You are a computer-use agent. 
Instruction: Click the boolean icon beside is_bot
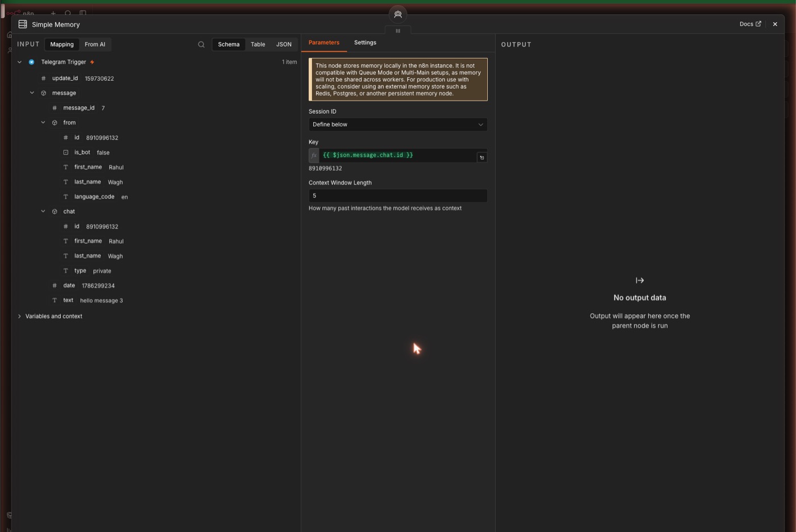65,152
